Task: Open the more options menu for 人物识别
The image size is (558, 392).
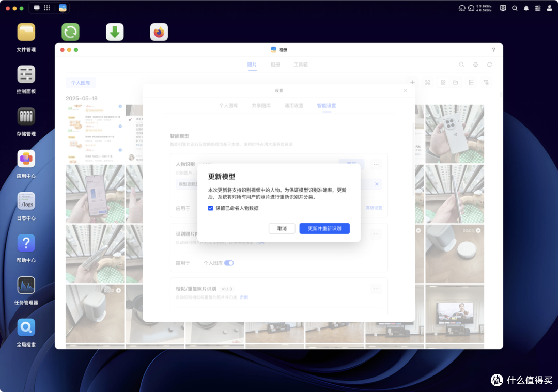Action: coord(376,164)
